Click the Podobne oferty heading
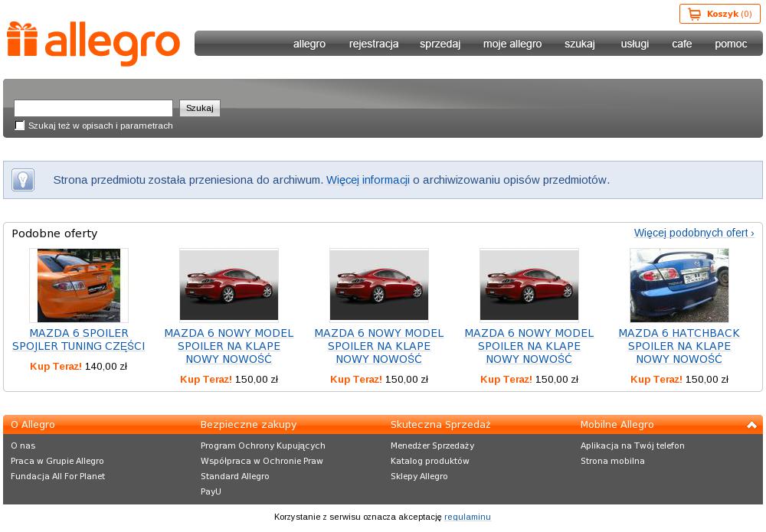The image size is (766, 532). [54, 233]
